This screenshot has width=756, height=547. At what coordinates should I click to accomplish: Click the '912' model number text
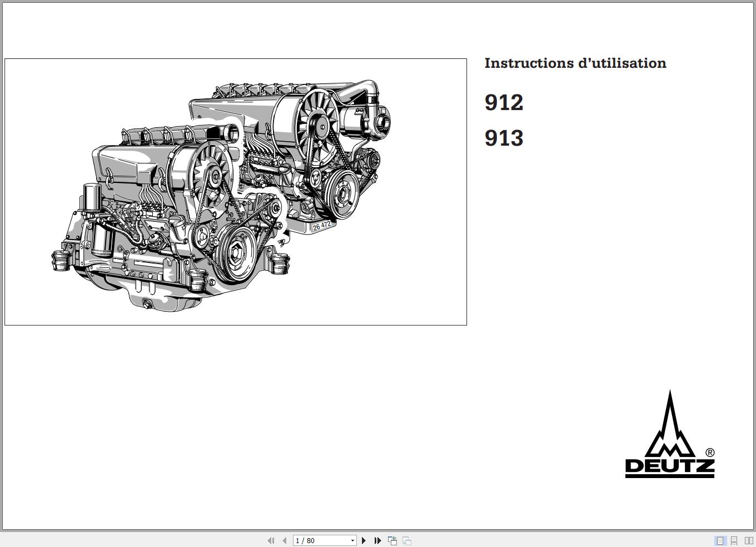coord(504,103)
